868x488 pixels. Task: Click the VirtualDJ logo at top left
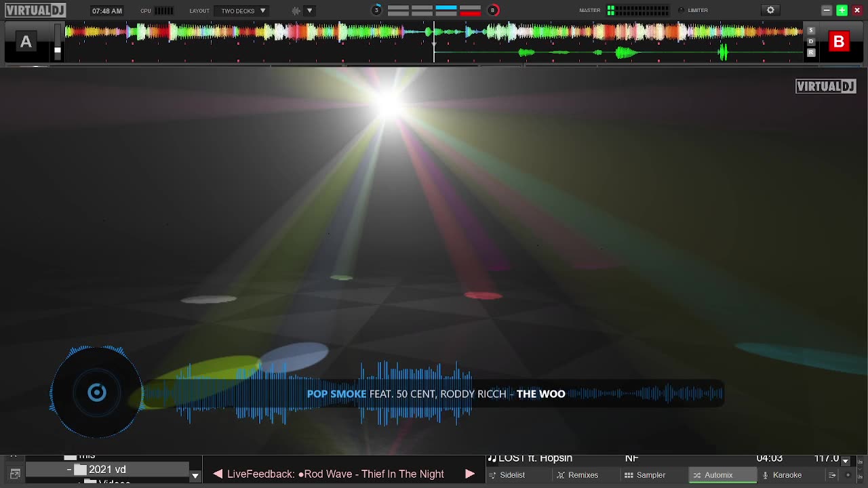(x=35, y=10)
